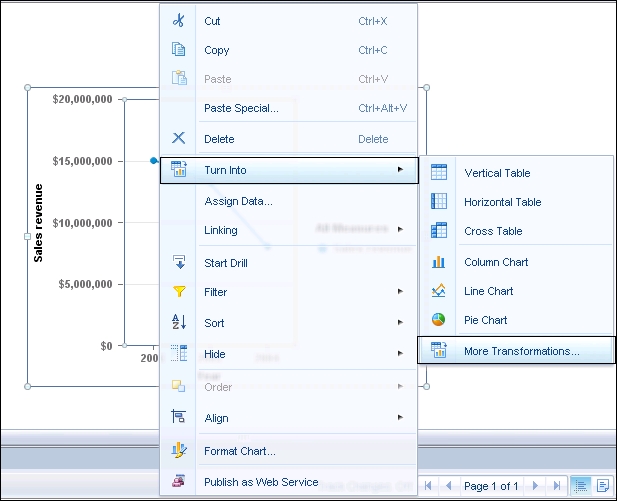Click the scissors icon for Cut
617x501 pixels.
tap(179, 20)
